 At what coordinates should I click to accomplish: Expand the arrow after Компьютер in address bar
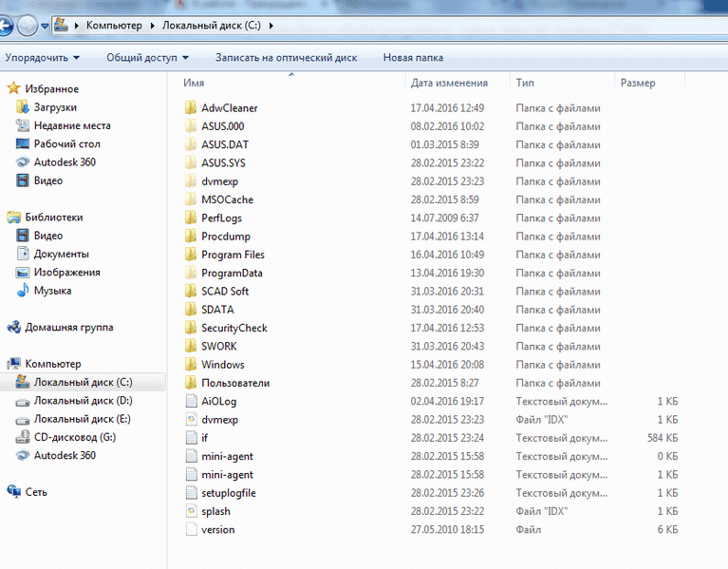click(x=152, y=26)
